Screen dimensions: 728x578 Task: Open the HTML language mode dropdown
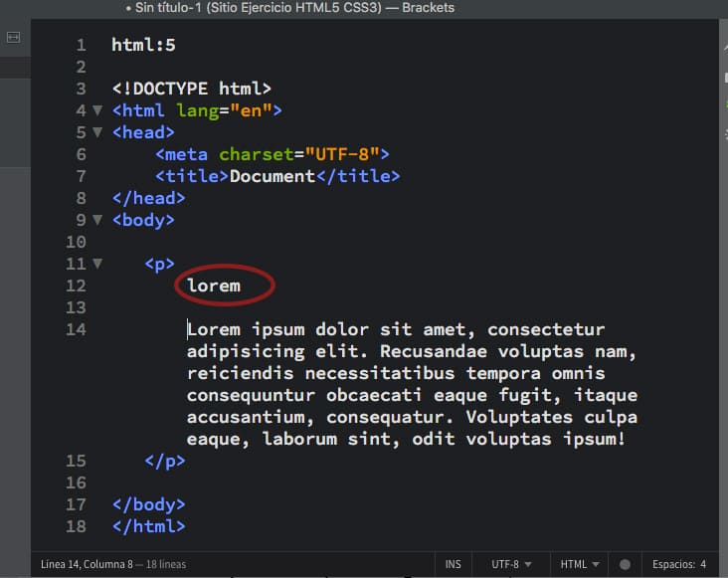pos(580,564)
